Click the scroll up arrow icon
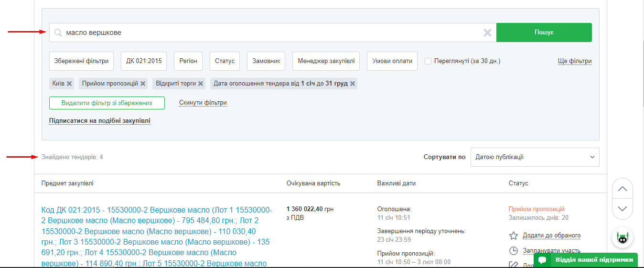Screen dimensions: 644x268 tap(622, 189)
